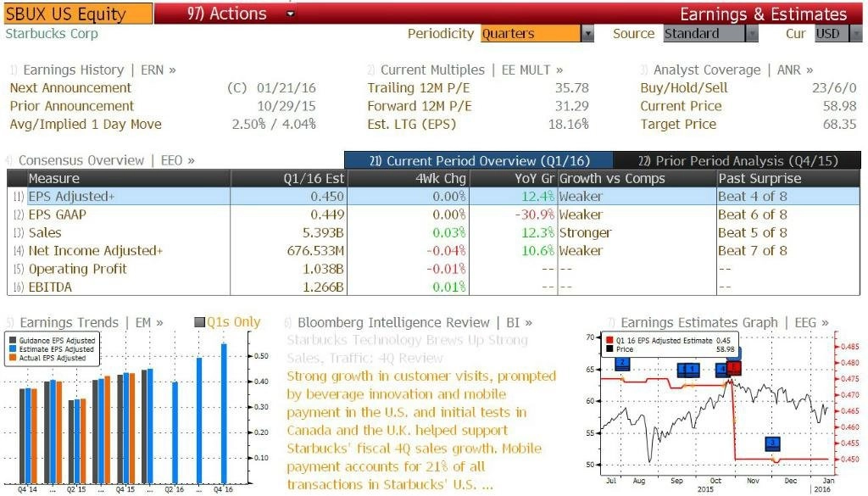Viewport: 868px width, 496px height.
Task: Click the Bloomberg Intelligence review summary text
Action: click(x=421, y=430)
